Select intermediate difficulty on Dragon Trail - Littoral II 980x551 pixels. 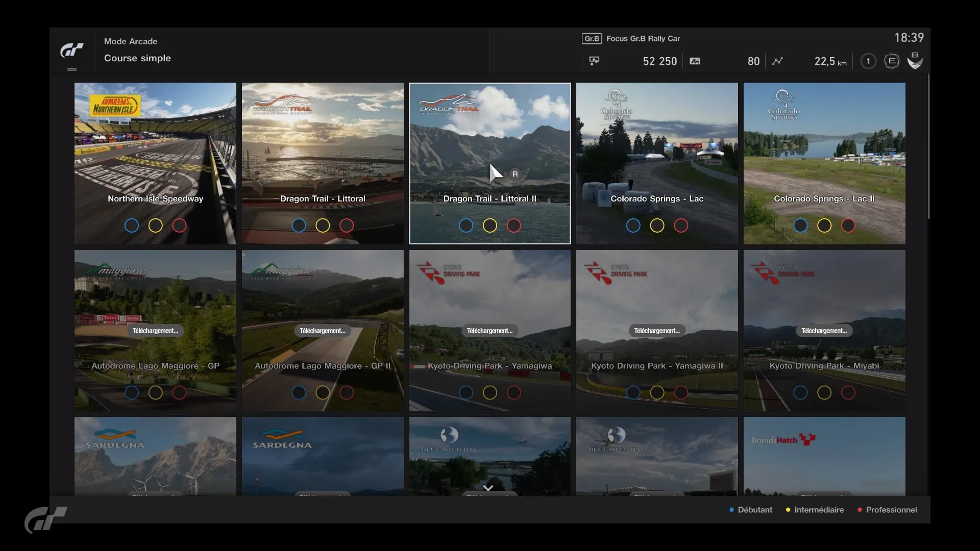(x=489, y=226)
